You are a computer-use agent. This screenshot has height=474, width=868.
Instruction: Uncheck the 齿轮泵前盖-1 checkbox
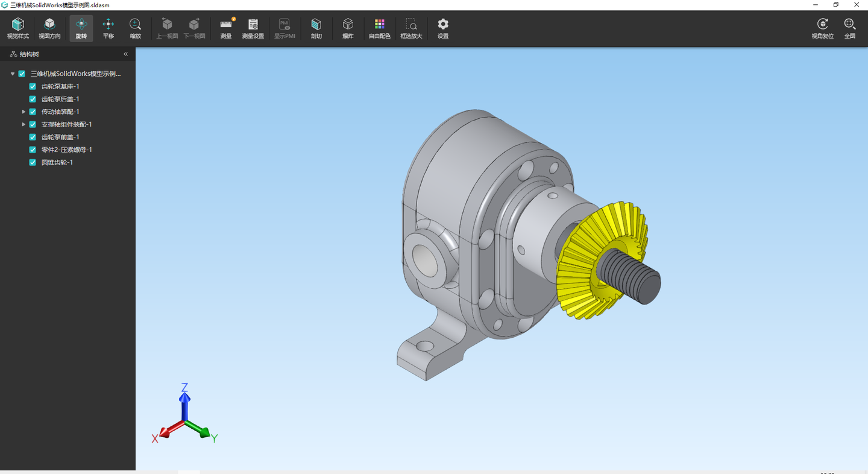[x=33, y=137]
